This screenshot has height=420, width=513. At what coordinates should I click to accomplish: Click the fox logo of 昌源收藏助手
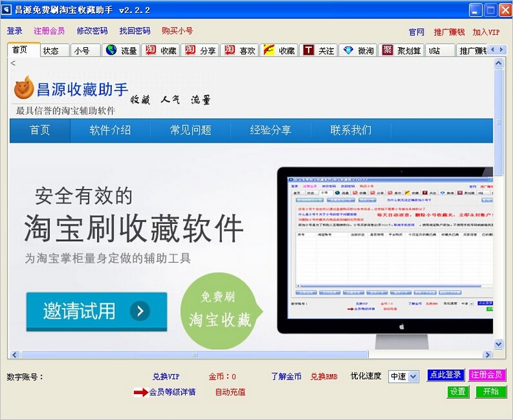[24, 87]
